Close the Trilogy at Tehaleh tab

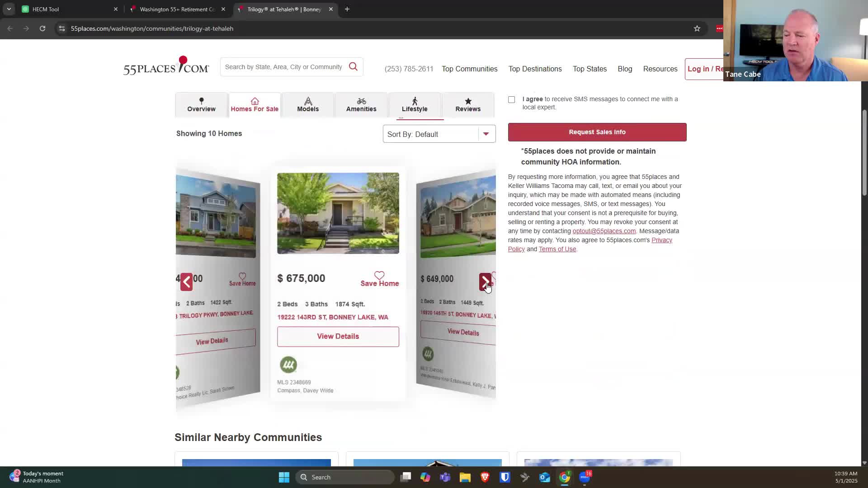pos(330,9)
